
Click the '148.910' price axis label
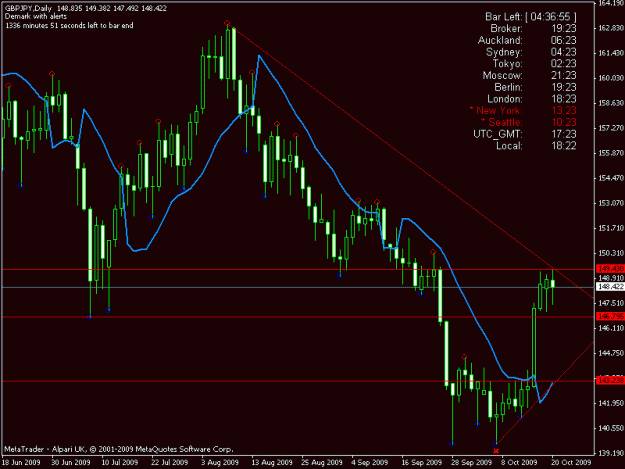point(611,278)
